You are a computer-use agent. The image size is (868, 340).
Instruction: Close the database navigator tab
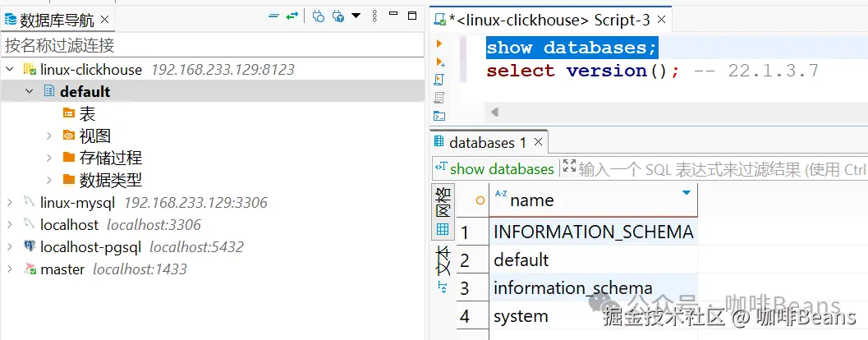104,20
